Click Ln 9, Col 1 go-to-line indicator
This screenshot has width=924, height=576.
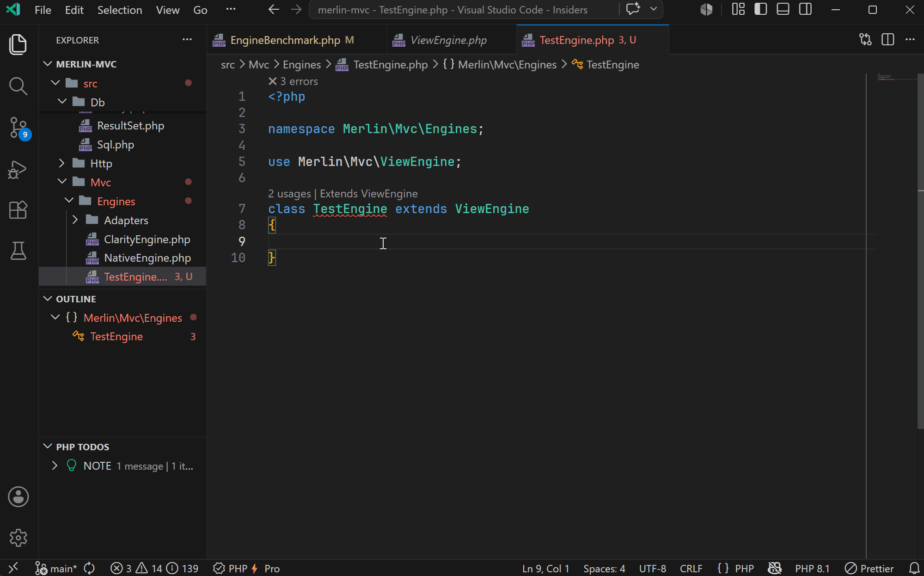[545, 568]
